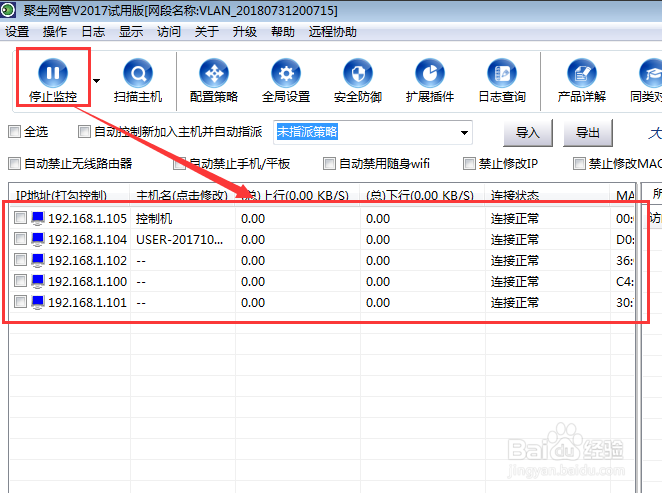Toggle the 全选 select all checkbox
The width and height of the screenshot is (662, 493).
14,132
